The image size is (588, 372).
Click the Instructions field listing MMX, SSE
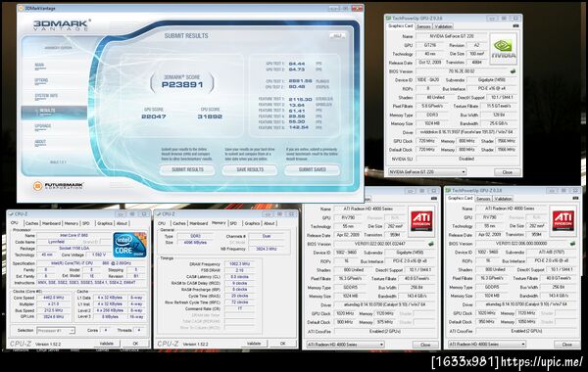pos(91,283)
